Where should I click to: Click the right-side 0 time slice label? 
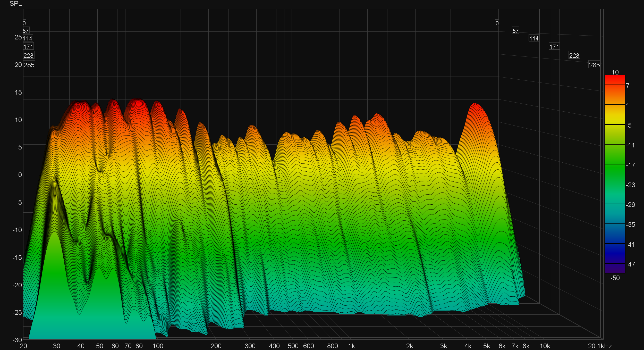coord(497,23)
